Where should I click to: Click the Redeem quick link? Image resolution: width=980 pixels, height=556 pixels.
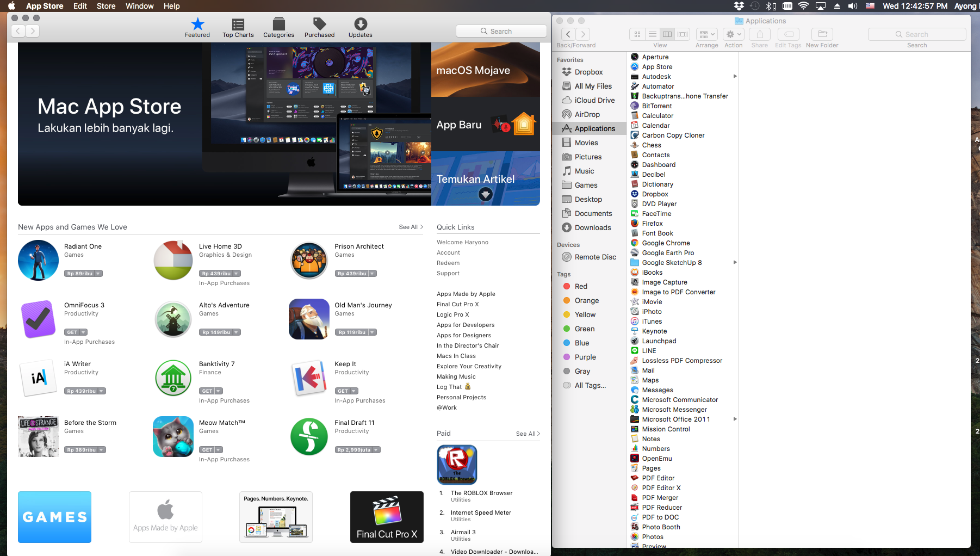point(448,263)
